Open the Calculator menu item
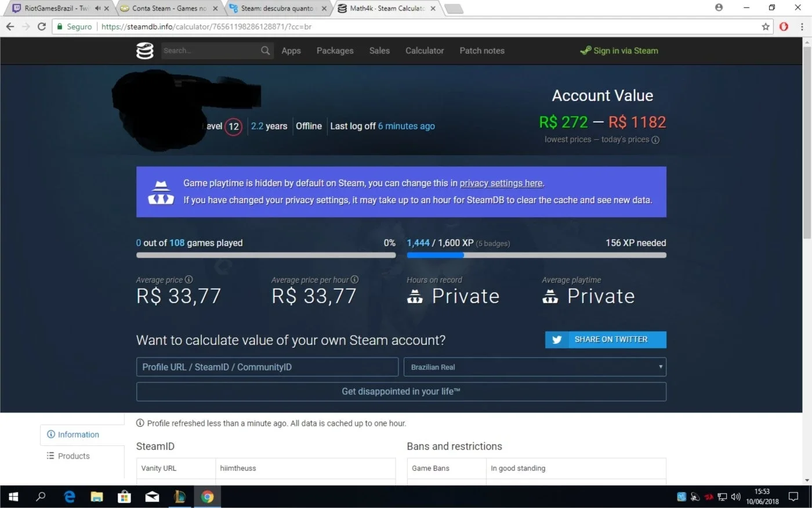Viewport: 812px width, 508px height. [x=425, y=51]
